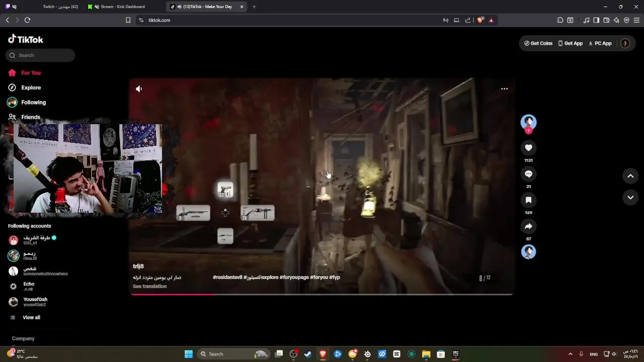Open creator avatar beside the video
This screenshot has height=362, width=644.
click(528, 121)
